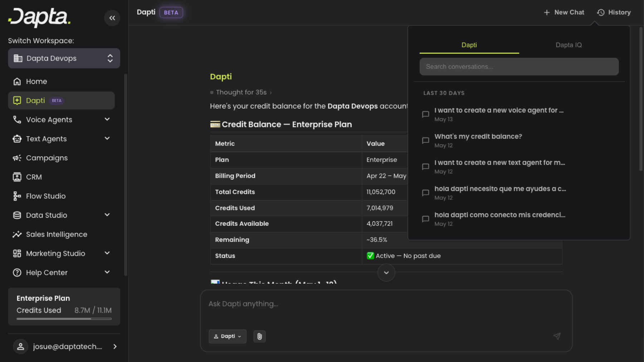Open the Campaigns megaphone item

click(x=61, y=158)
